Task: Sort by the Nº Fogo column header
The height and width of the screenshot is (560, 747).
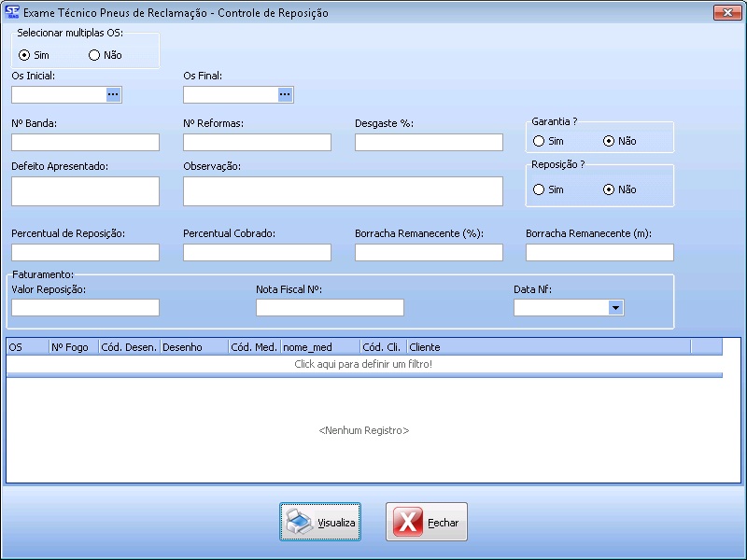Action: click(73, 347)
